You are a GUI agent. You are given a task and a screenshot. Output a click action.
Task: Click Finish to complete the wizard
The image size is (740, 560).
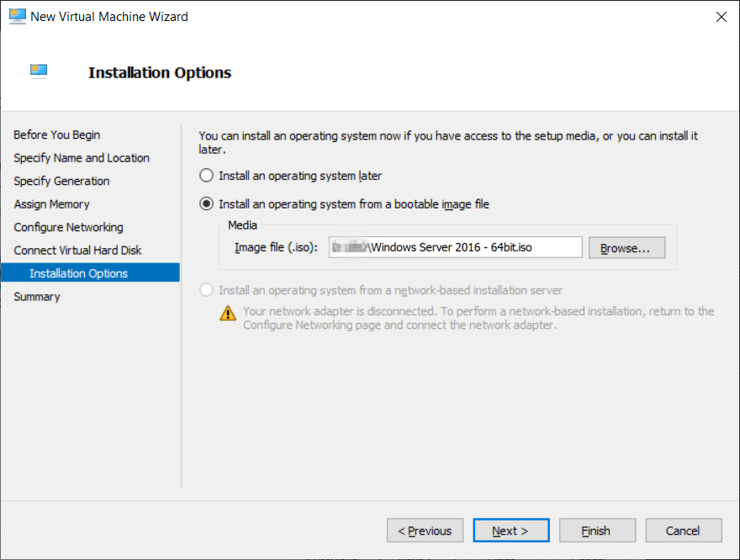pos(598,531)
